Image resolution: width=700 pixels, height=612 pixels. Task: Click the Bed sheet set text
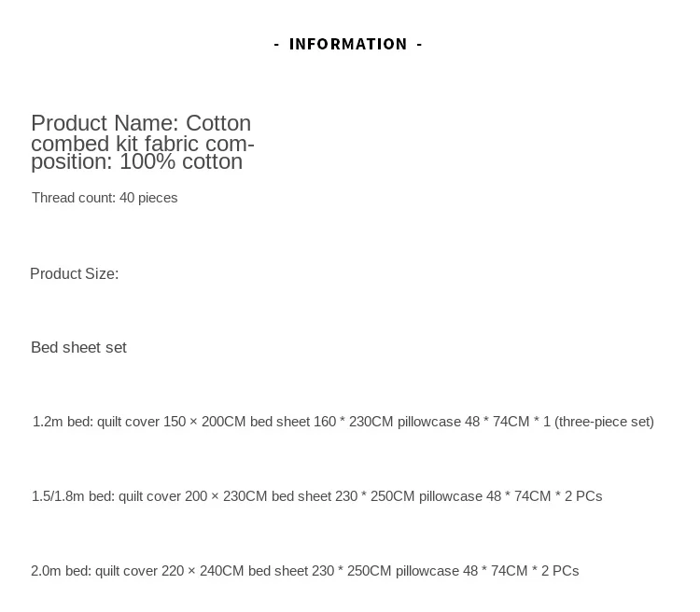pyautogui.click(x=78, y=347)
